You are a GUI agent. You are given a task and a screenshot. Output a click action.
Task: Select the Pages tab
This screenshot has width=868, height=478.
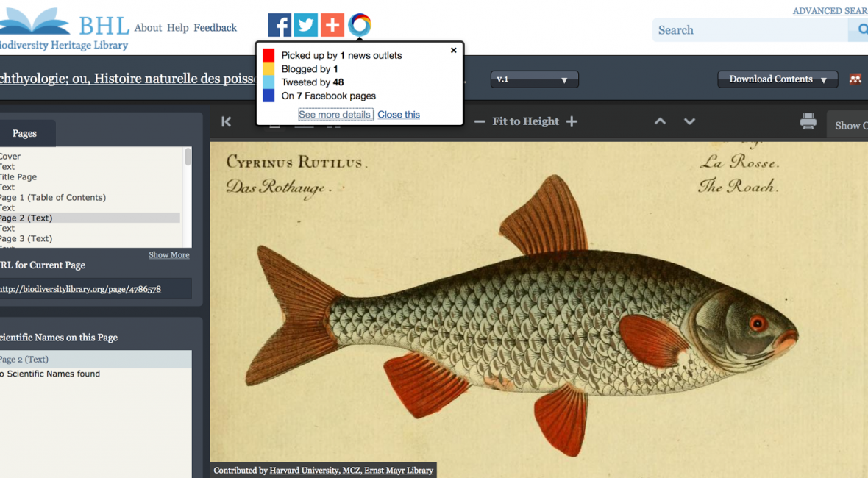click(24, 133)
